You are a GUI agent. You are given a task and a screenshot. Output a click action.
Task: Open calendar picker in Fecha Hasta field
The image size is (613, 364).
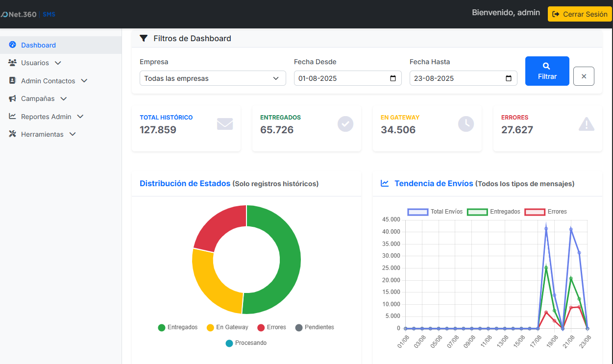tap(508, 78)
